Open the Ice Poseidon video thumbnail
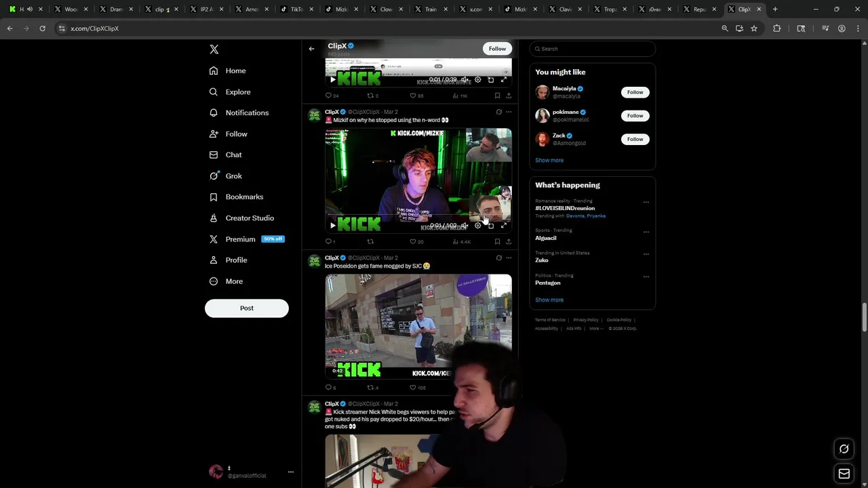This screenshot has height=488, width=868. click(x=418, y=326)
